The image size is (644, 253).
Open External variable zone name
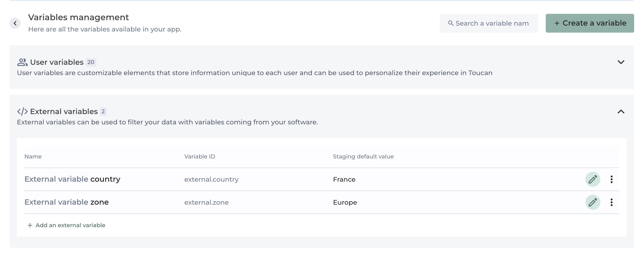pyautogui.click(x=67, y=202)
